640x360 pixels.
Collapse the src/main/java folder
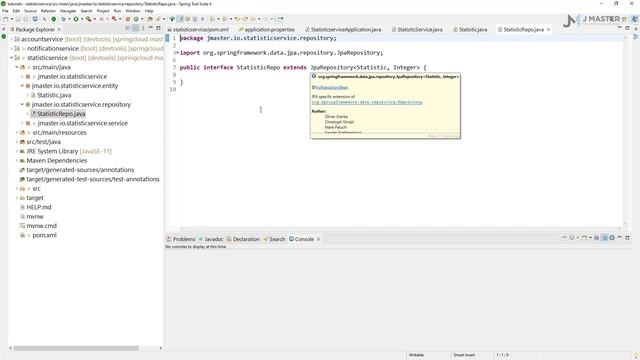point(17,67)
